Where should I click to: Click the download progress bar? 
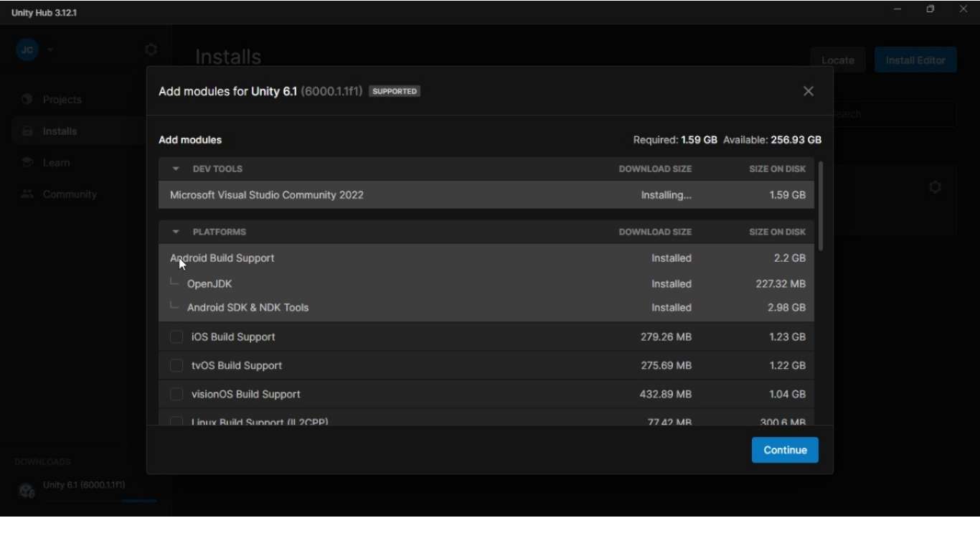(100, 501)
